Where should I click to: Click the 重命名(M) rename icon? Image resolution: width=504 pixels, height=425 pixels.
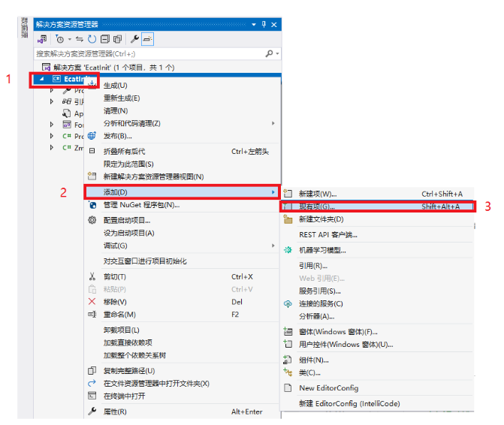[x=92, y=314]
